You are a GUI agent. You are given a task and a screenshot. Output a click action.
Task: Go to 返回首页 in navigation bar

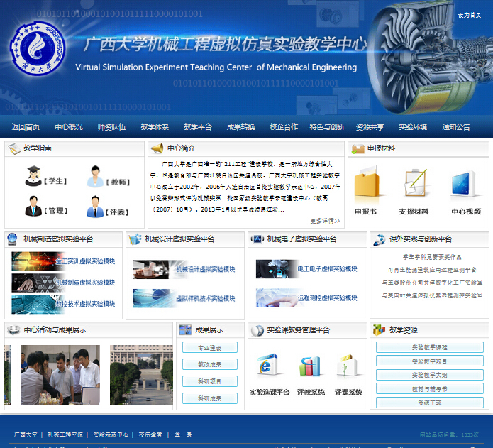[26, 127]
